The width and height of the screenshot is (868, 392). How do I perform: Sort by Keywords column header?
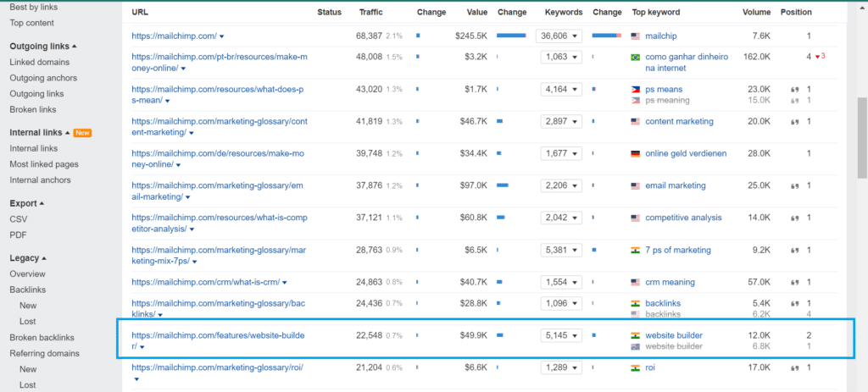coord(564,12)
